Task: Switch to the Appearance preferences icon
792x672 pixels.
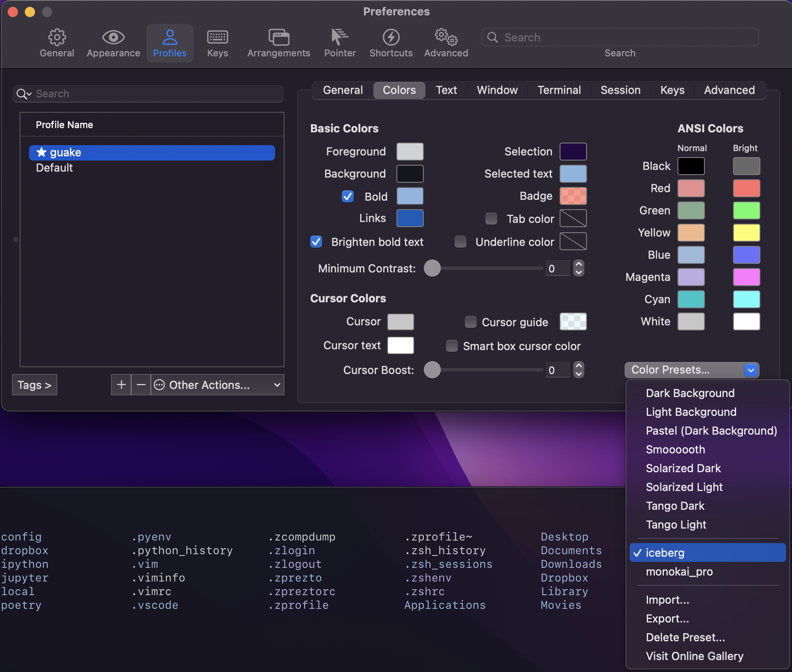Action: (x=113, y=43)
